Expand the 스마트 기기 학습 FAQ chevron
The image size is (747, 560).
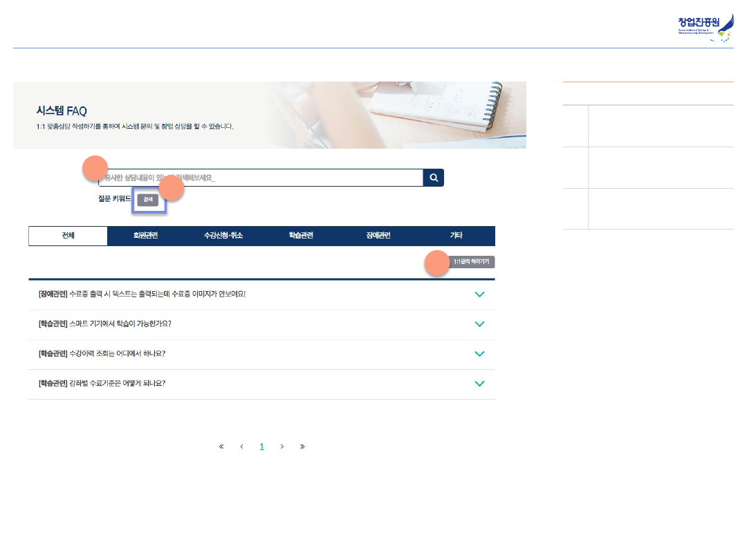click(x=480, y=324)
